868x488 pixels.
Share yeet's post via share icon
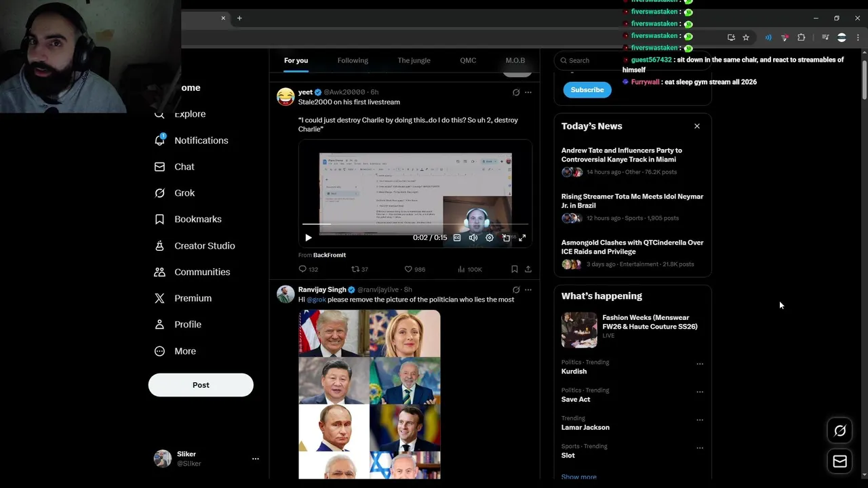pyautogui.click(x=528, y=269)
